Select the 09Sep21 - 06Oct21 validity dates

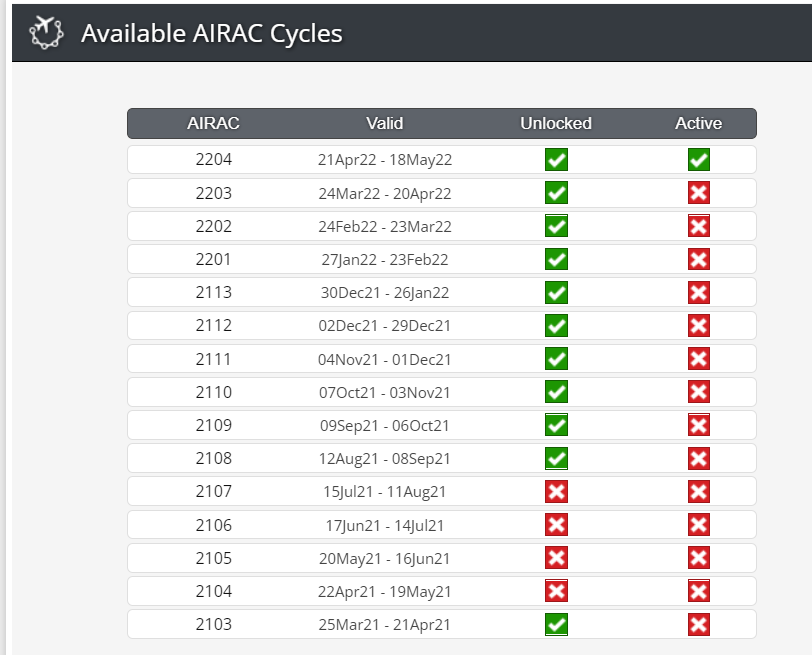[x=384, y=426]
